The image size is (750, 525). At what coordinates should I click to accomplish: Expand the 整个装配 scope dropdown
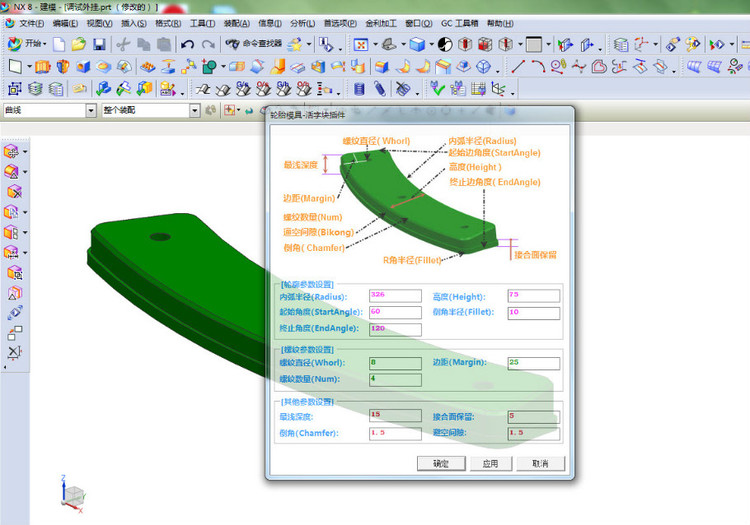point(190,110)
